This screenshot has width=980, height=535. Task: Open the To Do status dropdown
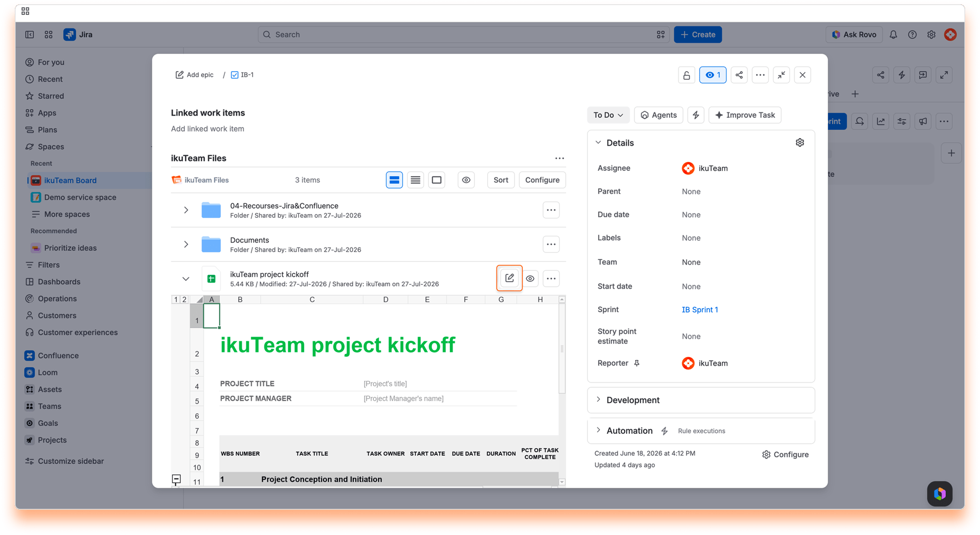(608, 115)
